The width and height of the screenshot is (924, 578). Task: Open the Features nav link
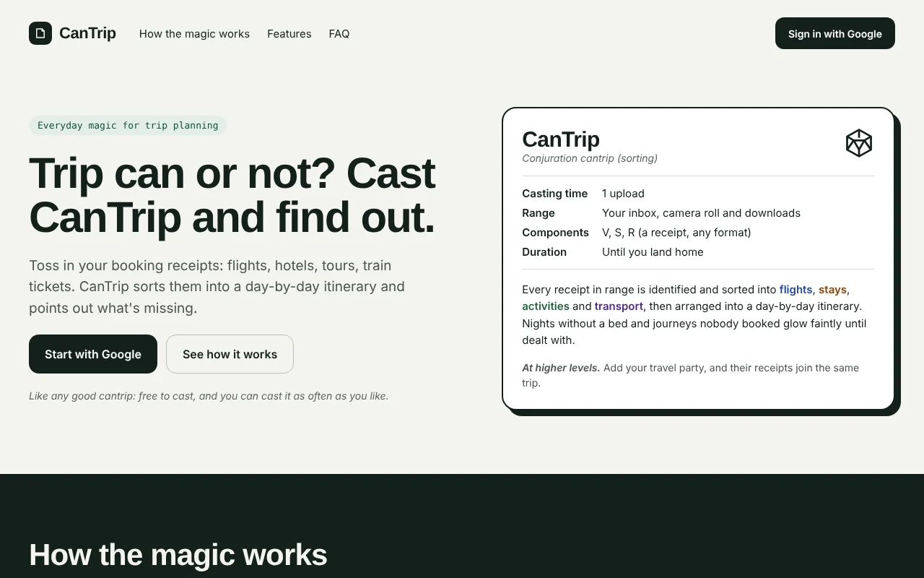(x=289, y=34)
